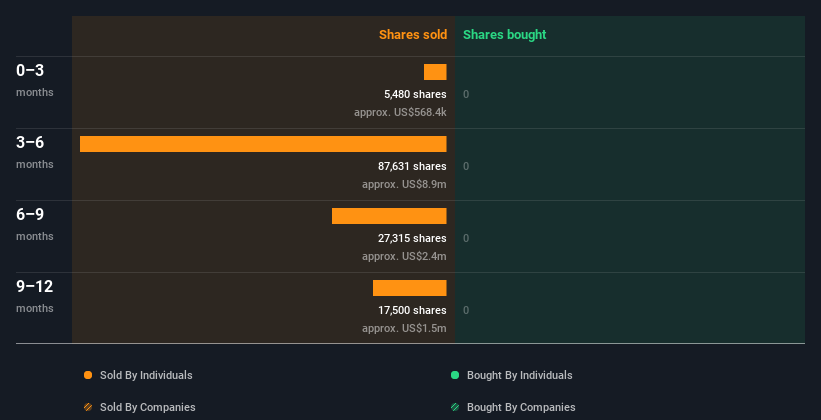
Task: Click the approx. US$2.4m value
Action: (x=404, y=256)
